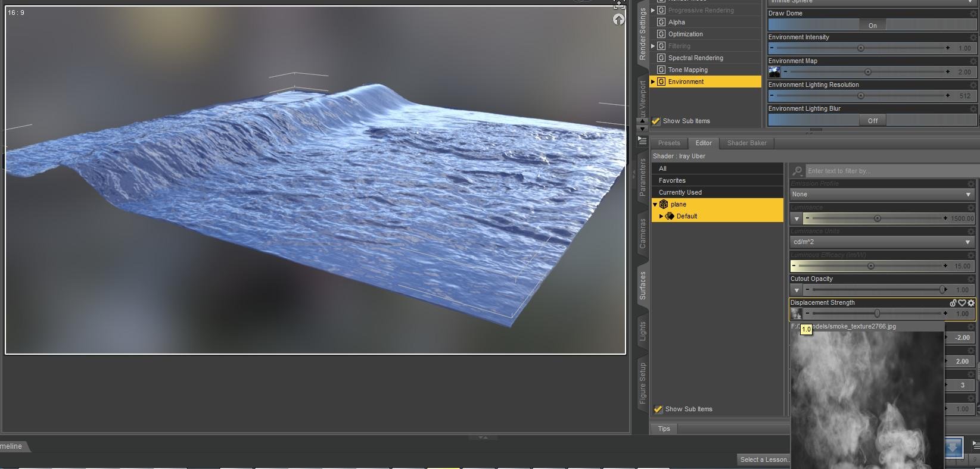Screen dimensions: 980x469
Task: Click the viewport camera orbit arrow icon
Action: pos(618,20)
